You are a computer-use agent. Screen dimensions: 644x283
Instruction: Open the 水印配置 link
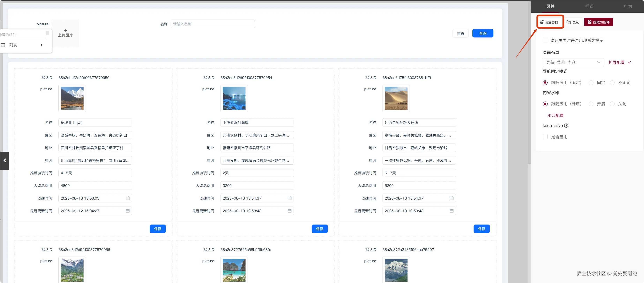(555, 116)
